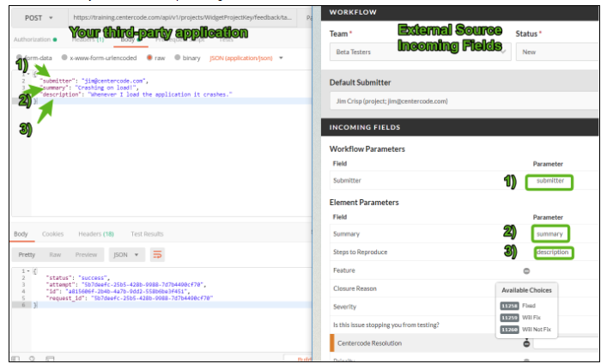Open the Status dropdown showing New
607x364 pixels.
(x=557, y=52)
